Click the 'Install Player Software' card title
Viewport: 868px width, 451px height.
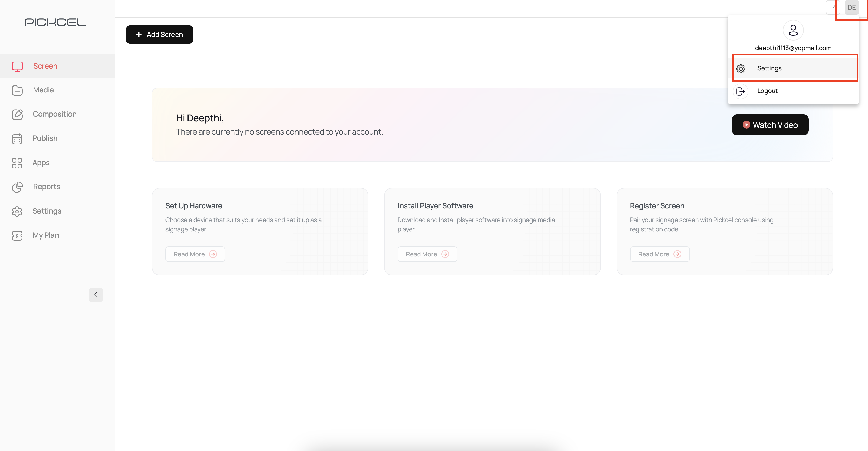pos(435,206)
